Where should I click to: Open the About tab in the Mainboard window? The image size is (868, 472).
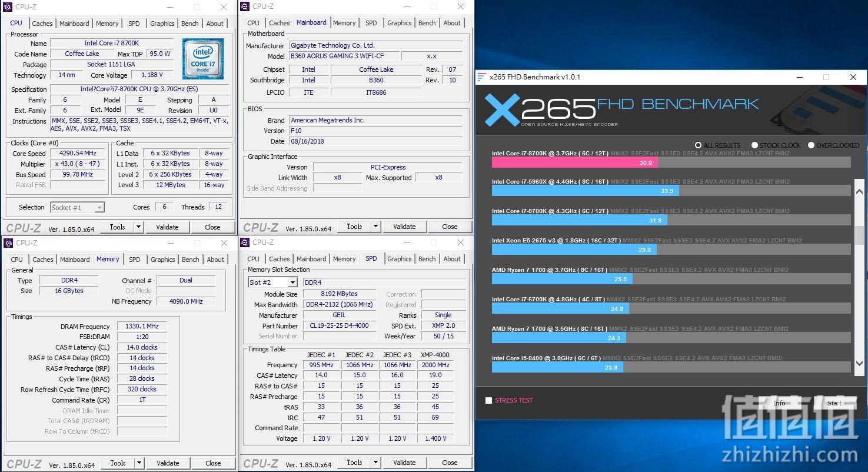point(453,23)
